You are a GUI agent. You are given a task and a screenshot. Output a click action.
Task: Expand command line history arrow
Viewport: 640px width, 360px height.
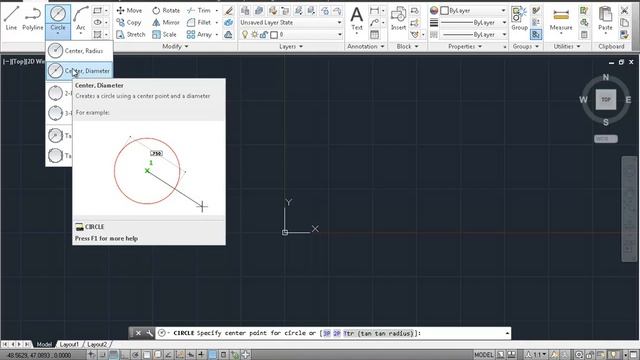click(x=507, y=333)
